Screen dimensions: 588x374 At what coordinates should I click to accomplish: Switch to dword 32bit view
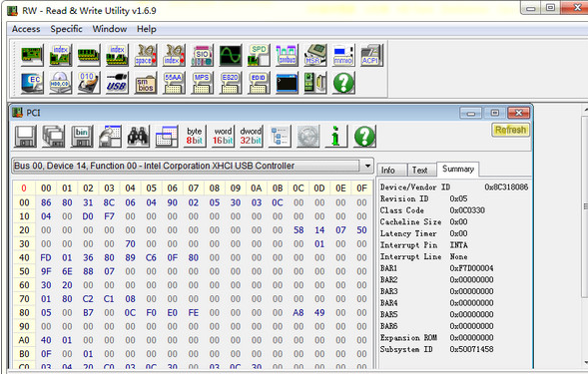click(251, 136)
